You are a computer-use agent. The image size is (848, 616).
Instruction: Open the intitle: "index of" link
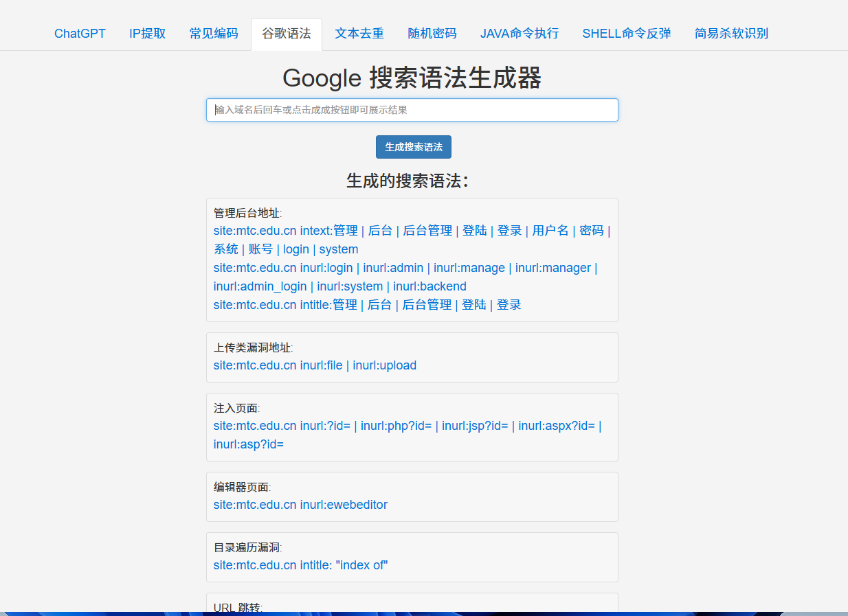[301, 565]
